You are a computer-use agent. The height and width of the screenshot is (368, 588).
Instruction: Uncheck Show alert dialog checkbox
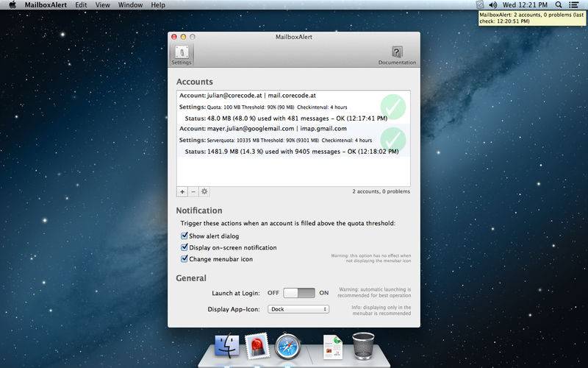[x=184, y=236]
